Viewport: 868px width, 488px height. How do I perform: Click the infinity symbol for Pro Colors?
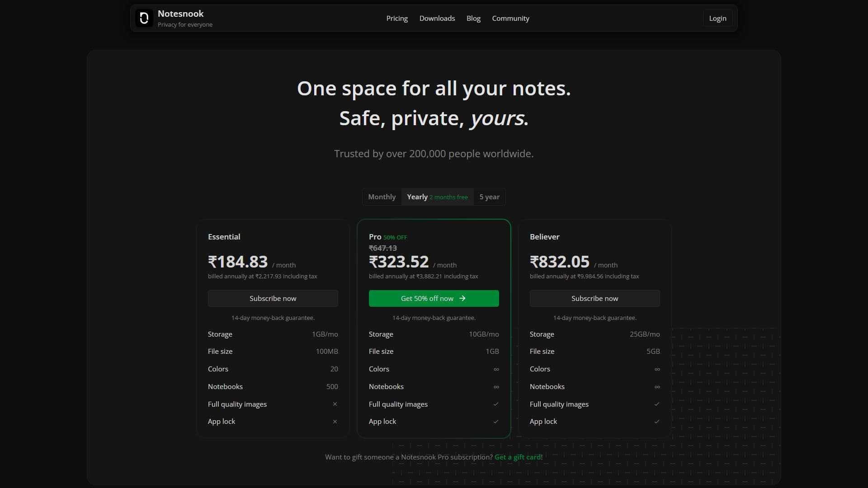(x=496, y=369)
